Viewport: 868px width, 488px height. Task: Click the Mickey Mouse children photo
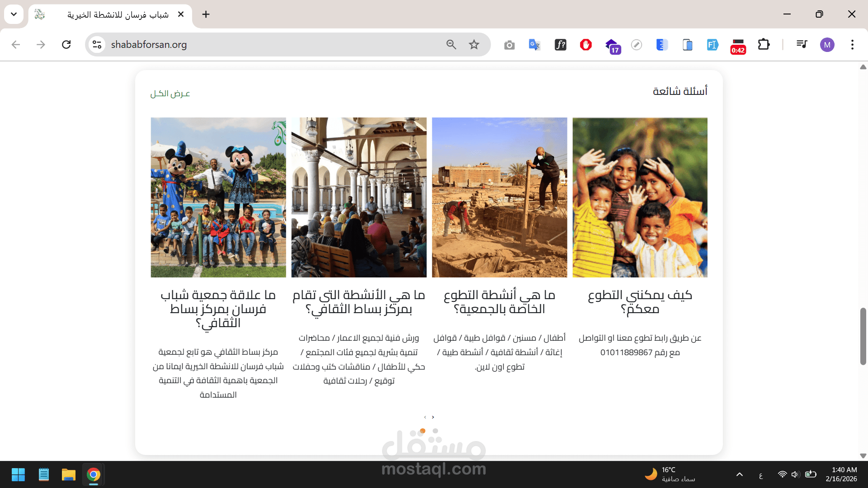[x=218, y=197]
